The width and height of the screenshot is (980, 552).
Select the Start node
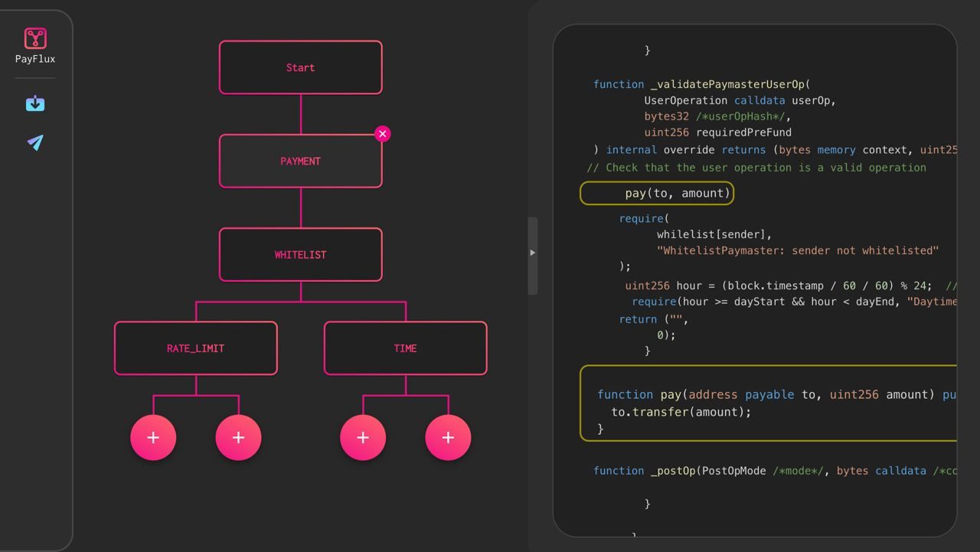click(x=300, y=67)
